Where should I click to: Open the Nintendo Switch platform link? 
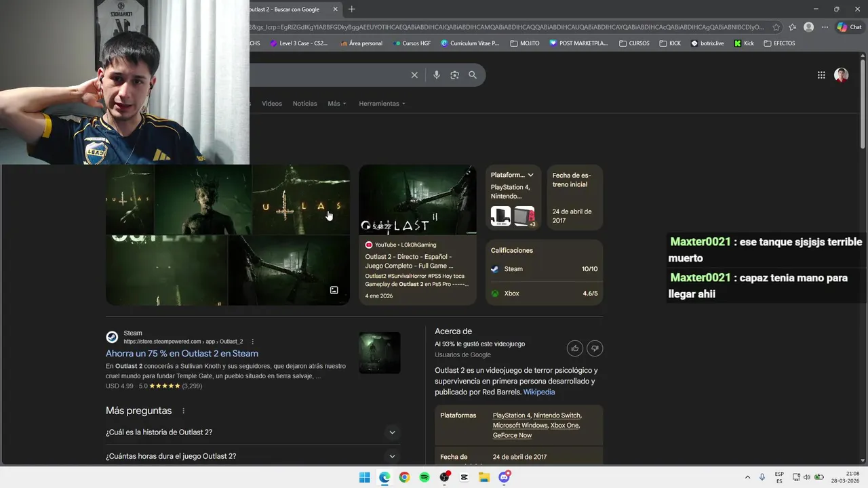tap(557, 415)
